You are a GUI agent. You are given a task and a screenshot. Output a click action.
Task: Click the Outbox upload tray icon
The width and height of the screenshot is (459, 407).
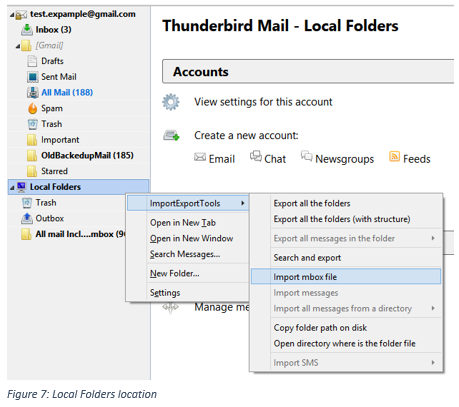click(27, 218)
